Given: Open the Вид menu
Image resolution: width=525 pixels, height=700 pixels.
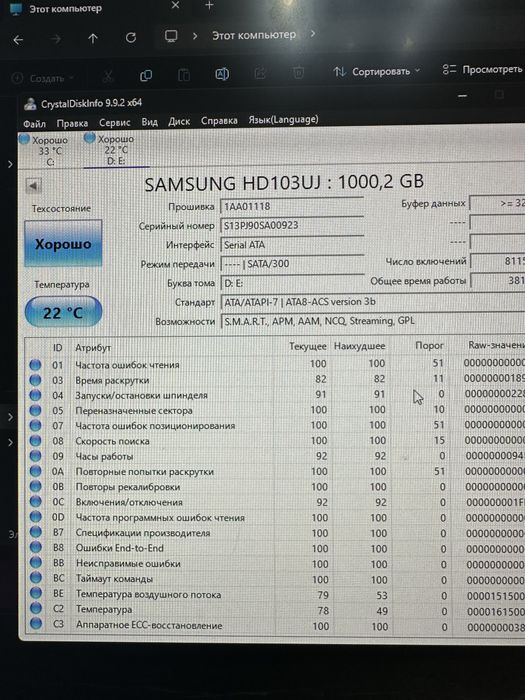Looking at the screenshot, I should 150,122.
